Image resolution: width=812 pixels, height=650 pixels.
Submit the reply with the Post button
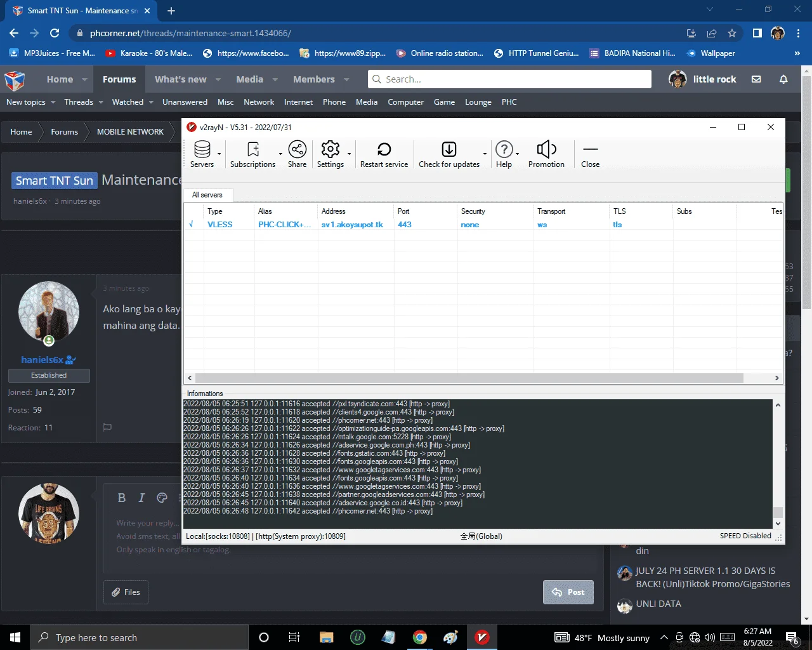568,592
